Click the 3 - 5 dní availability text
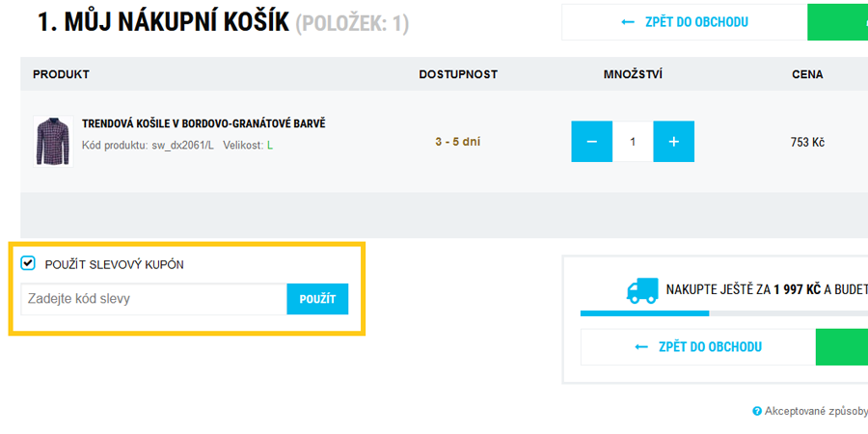This screenshot has width=868, height=434. [457, 142]
